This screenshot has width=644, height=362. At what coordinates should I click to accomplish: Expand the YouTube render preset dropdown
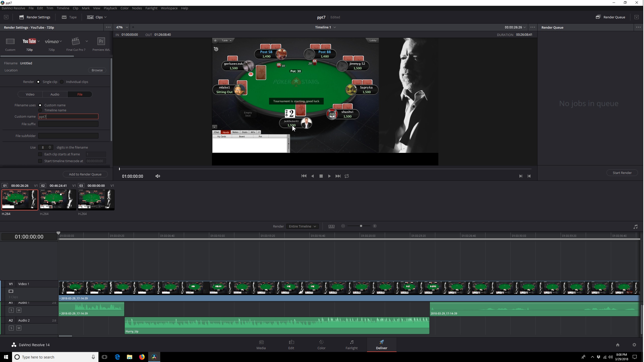[x=38, y=41]
